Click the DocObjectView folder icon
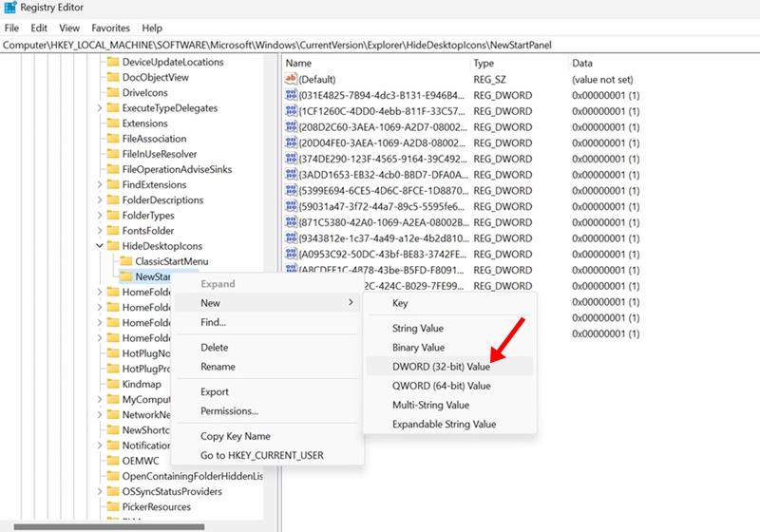760x532 pixels. pos(113,77)
